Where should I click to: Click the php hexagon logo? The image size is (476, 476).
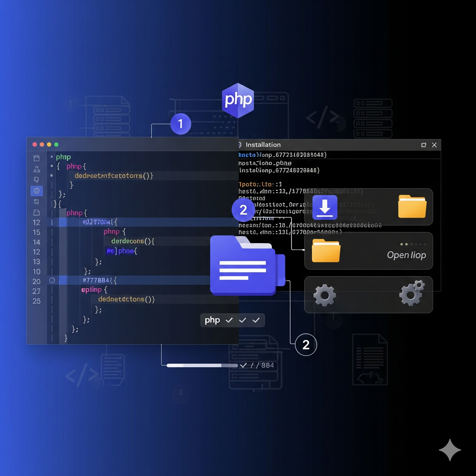pyautogui.click(x=238, y=100)
